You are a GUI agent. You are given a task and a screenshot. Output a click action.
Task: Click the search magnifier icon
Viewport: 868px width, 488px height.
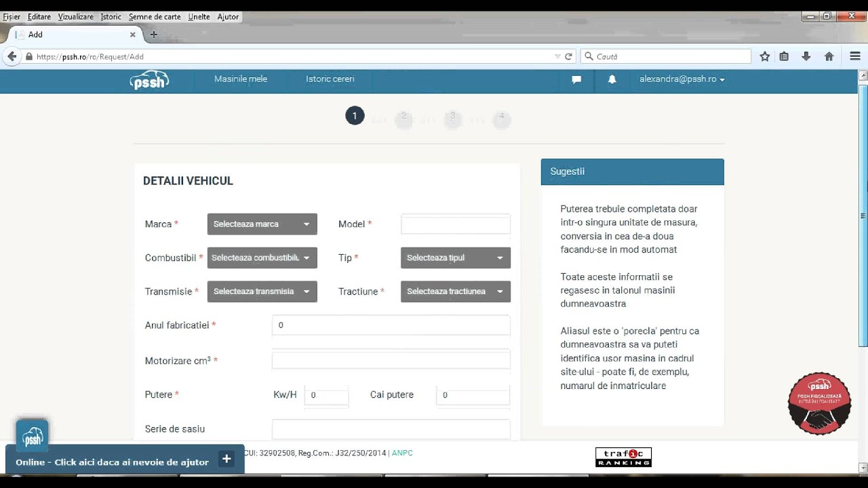pyautogui.click(x=589, y=56)
